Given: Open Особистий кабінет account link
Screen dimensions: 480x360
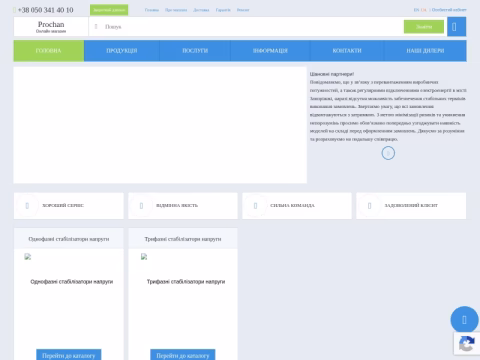Looking at the screenshot, I should (x=449, y=10).
